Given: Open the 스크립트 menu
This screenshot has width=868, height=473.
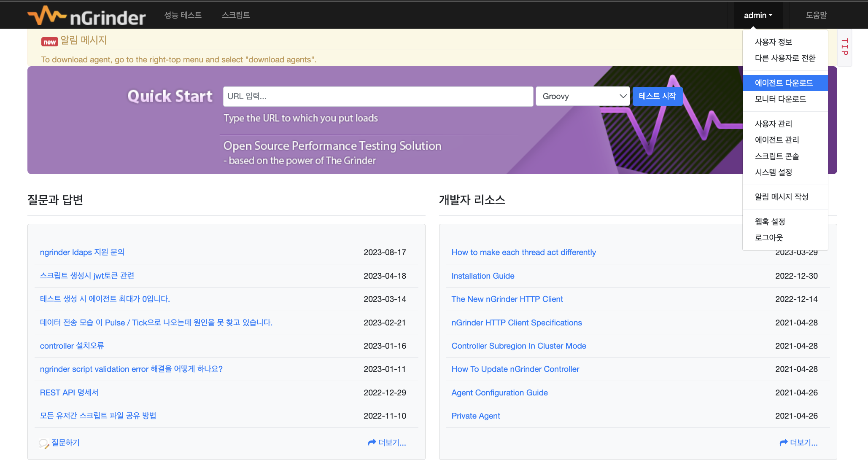Looking at the screenshot, I should [236, 15].
